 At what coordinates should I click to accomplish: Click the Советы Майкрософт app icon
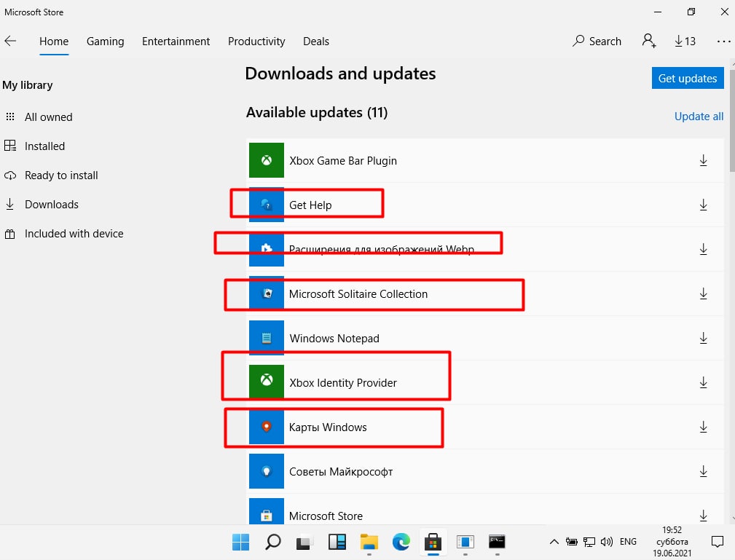[x=267, y=471]
